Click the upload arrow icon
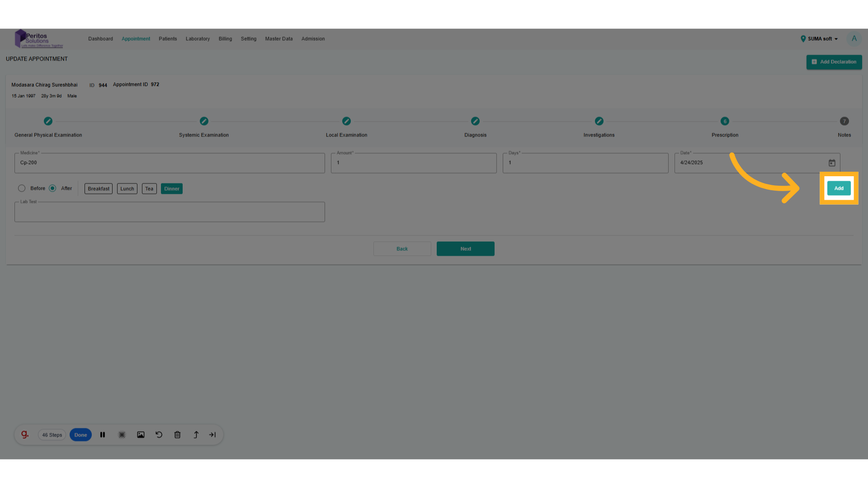The image size is (868, 488). (x=196, y=435)
